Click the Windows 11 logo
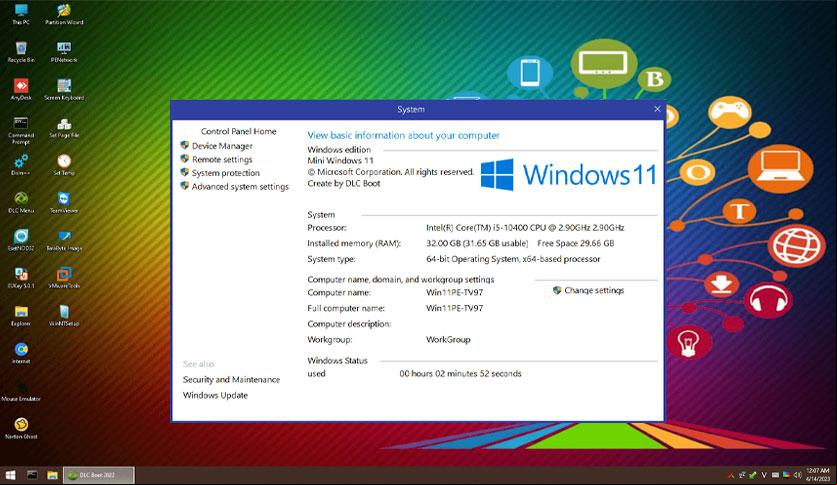The image size is (837, 485). point(568,174)
